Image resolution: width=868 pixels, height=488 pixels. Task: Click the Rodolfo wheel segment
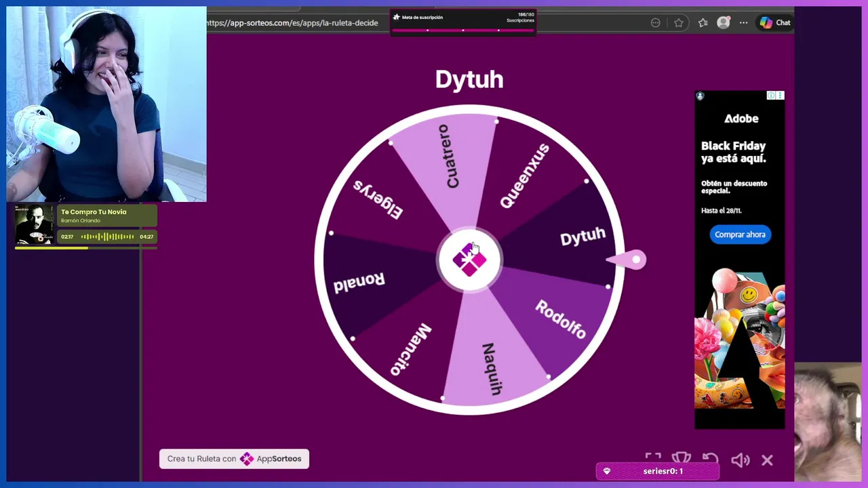click(561, 319)
